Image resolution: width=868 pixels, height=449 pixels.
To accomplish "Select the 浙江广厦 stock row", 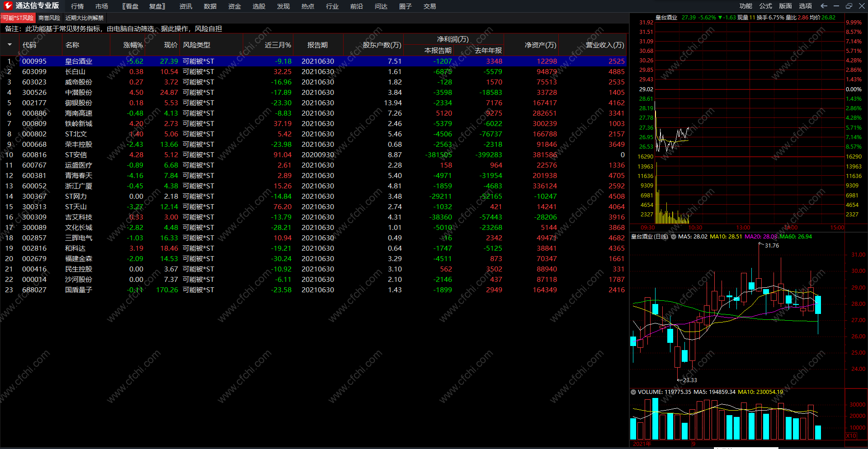I will coord(314,186).
